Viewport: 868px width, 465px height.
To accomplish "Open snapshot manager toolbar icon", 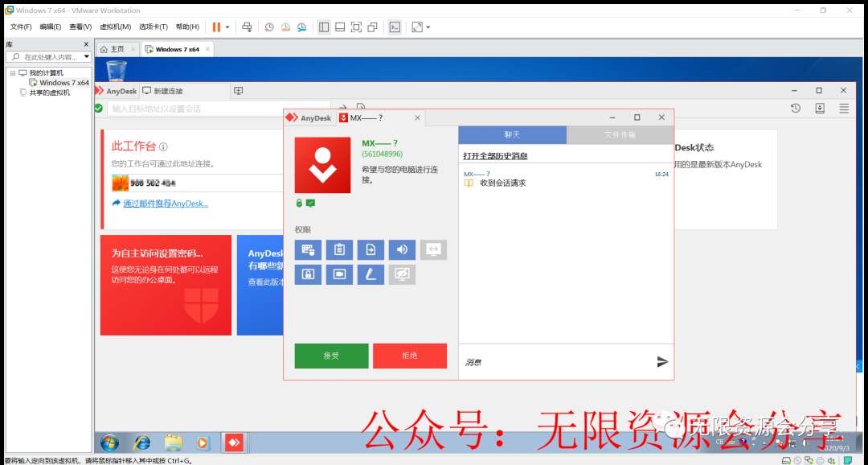I will pyautogui.click(x=301, y=27).
